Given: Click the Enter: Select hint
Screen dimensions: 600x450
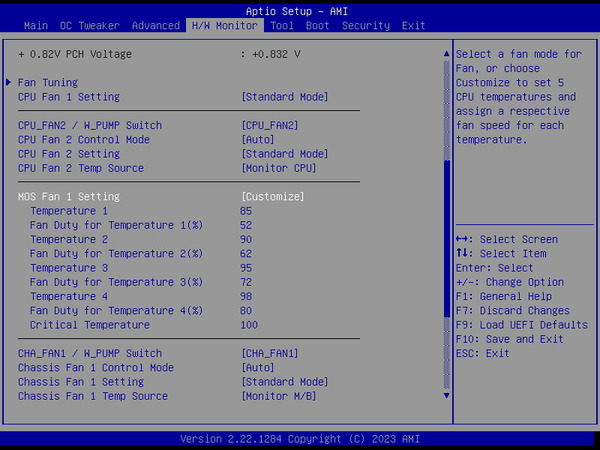Looking at the screenshot, I should click(x=494, y=268).
